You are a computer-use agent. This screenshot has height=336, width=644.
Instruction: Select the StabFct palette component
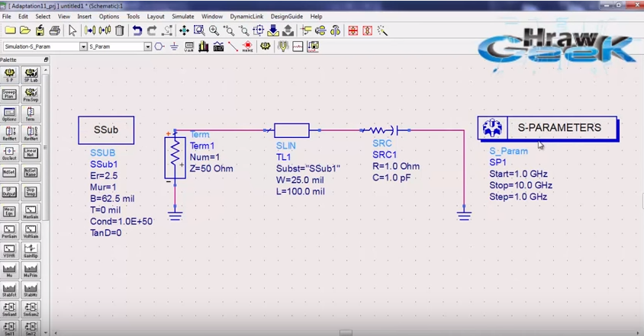[x=9, y=290]
